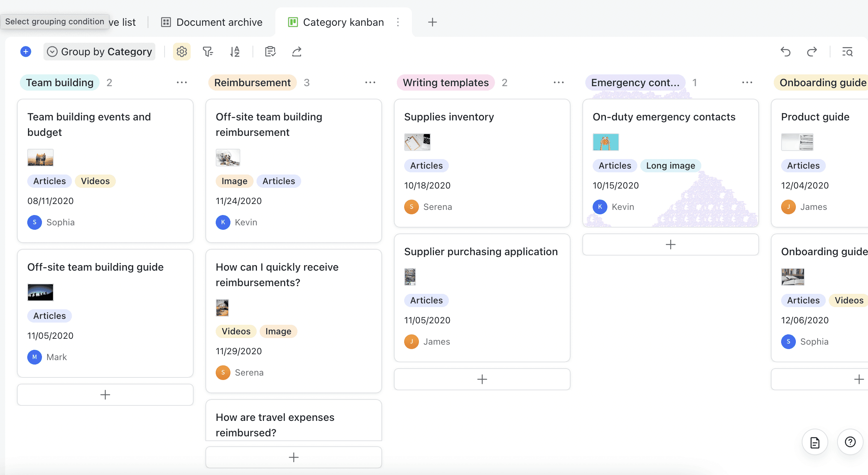Click the blue add record plus icon
Screen dimensions: 868x475
(x=26, y=52)
